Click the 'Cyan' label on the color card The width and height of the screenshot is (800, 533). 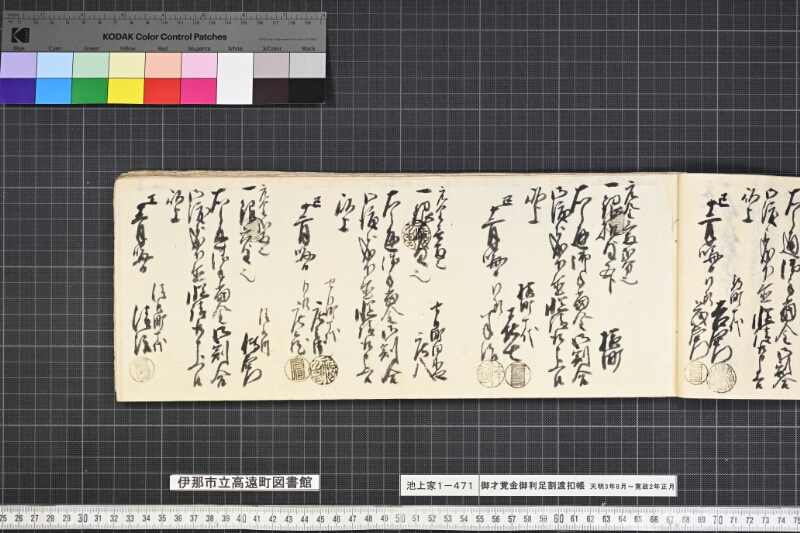(55, 48)
